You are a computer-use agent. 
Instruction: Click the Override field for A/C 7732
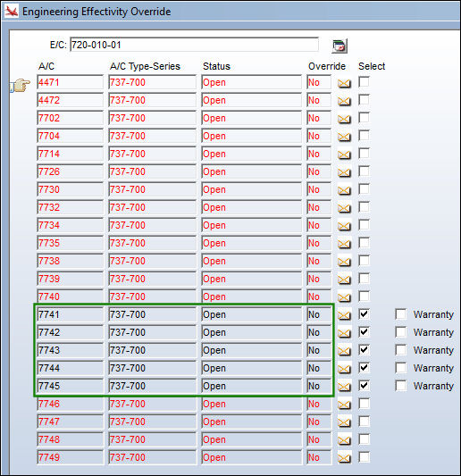pyautogui.click(x=319, y=207)
